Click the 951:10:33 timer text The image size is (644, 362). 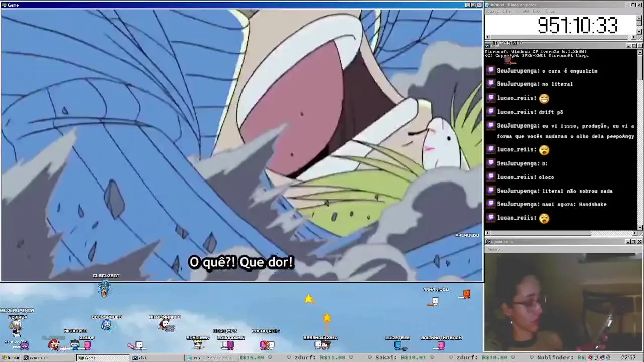577,25
